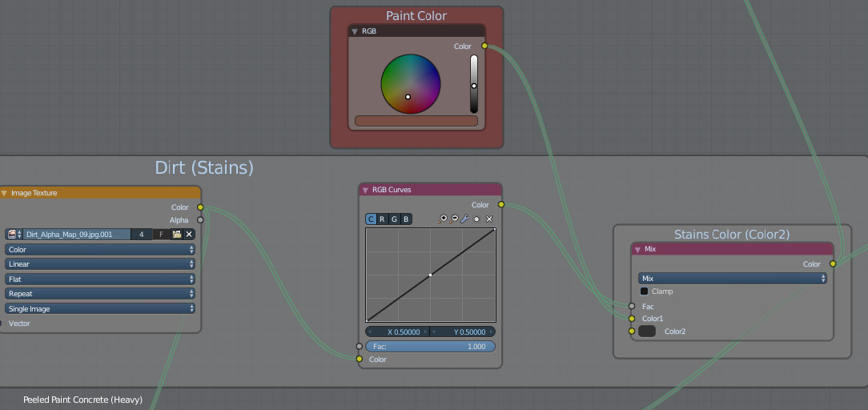Delete selected curve point X icon
Viewport: 868px width, 410px height.
(x=488, y=219)
